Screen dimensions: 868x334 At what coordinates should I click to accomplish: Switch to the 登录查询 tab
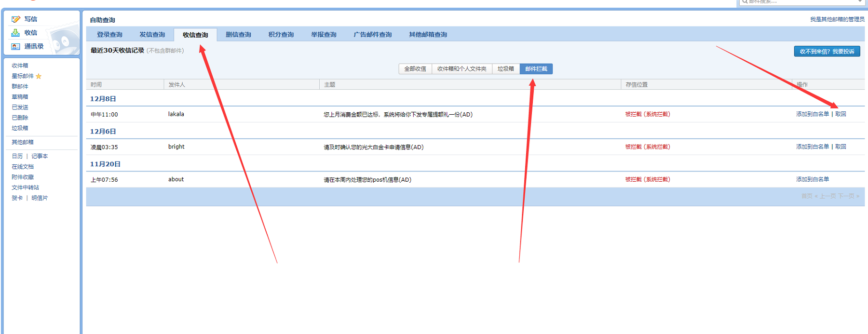109,35
